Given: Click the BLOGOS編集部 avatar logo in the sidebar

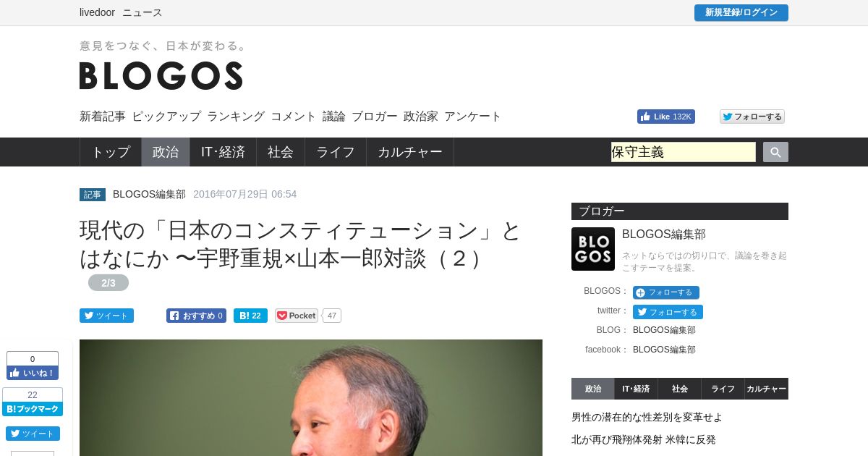Looking at the screenshot, I should coord(593,249).
